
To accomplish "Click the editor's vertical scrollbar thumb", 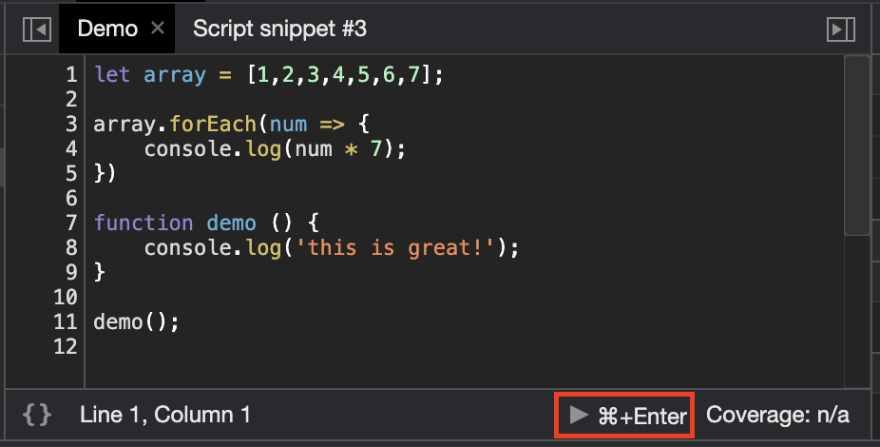I will pos(856,145).
